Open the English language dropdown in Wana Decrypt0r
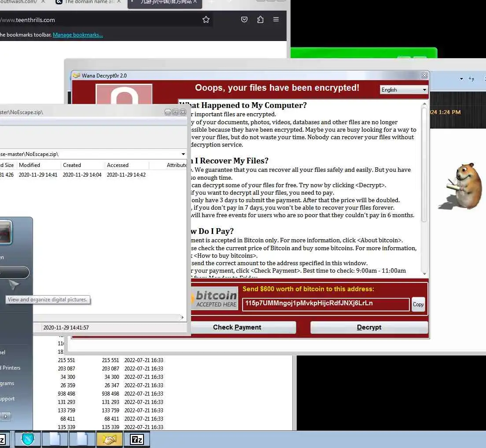This screenshot has height=448, width=486. (404, 90)
